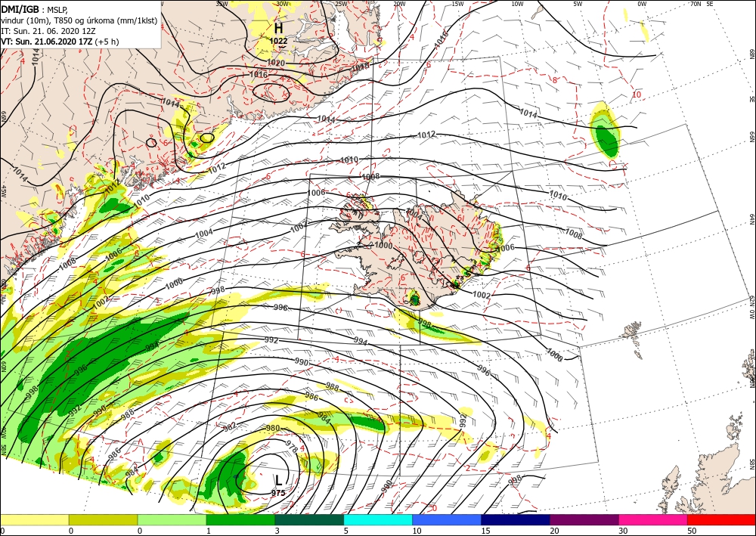Screen dimensions: 756x536
Task: Choose the medium green 1–3 mm legend swatch
Action: click(x=240, y=519)
